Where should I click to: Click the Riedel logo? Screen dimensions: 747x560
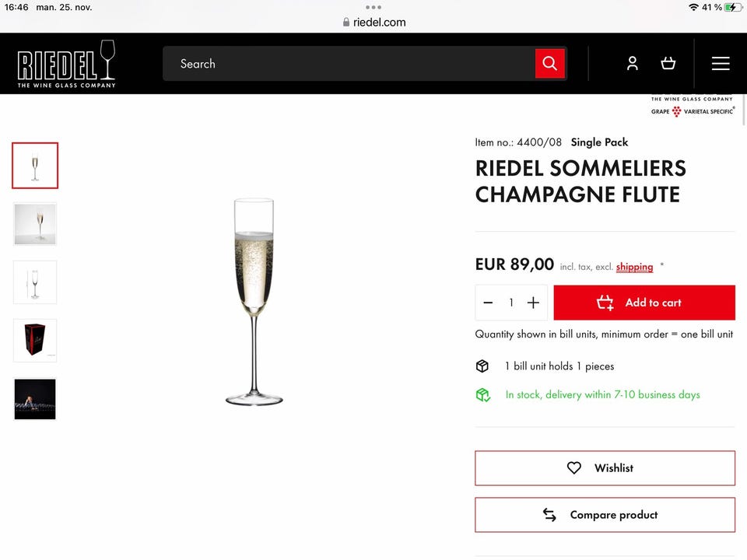67,64
